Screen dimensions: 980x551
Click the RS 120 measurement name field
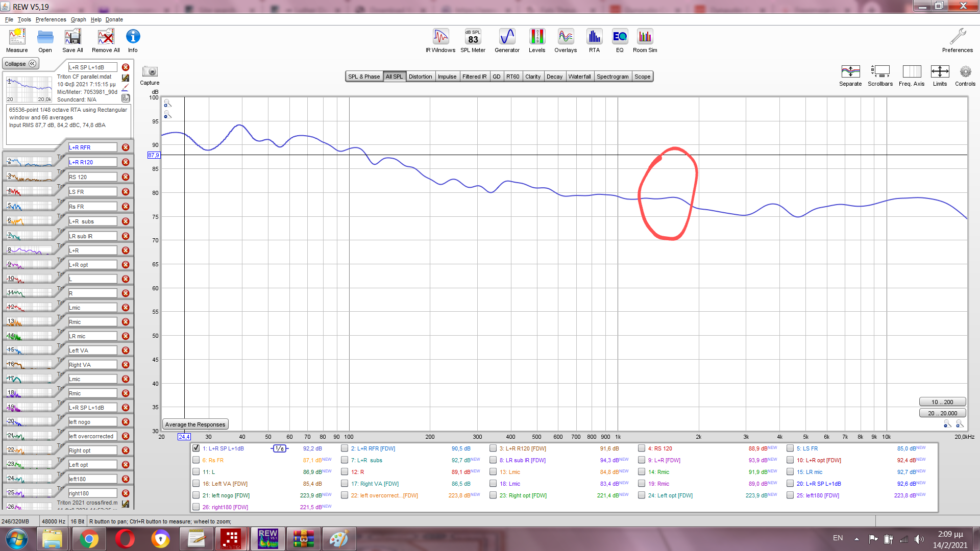92,177
